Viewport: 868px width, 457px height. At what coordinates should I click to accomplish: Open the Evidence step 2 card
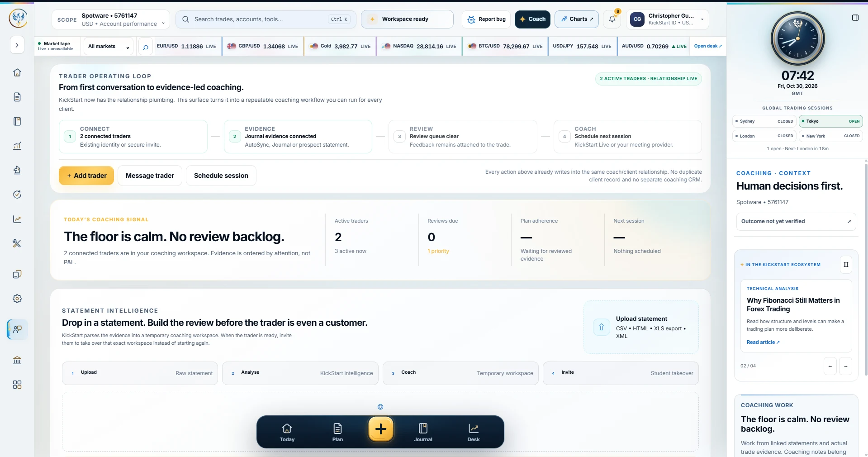click(298, 137)
